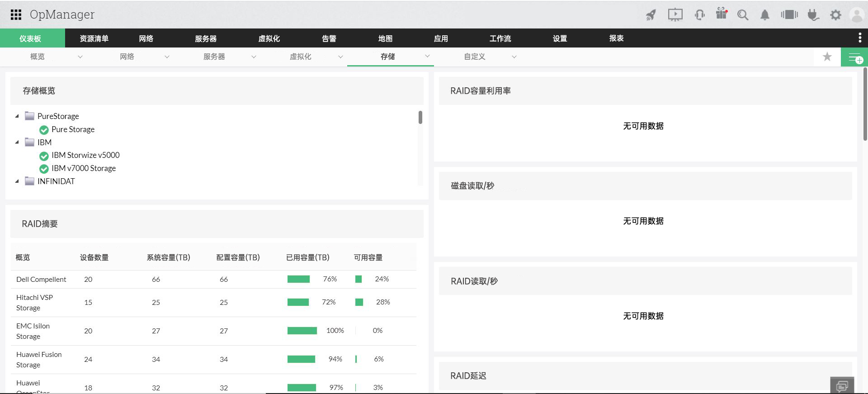868x394 pixels.
Task: Open the 工作流 main menu
Action: pyautogui.click(x=500, y=38)
